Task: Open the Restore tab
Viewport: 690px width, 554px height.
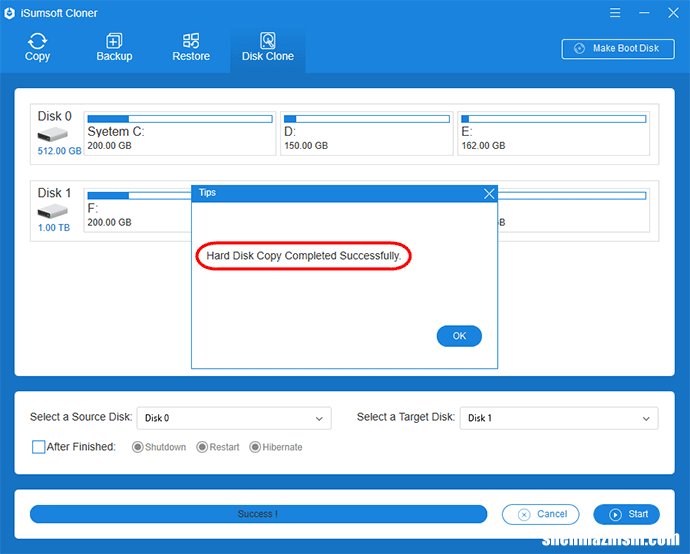Action: tap(191, 48)
